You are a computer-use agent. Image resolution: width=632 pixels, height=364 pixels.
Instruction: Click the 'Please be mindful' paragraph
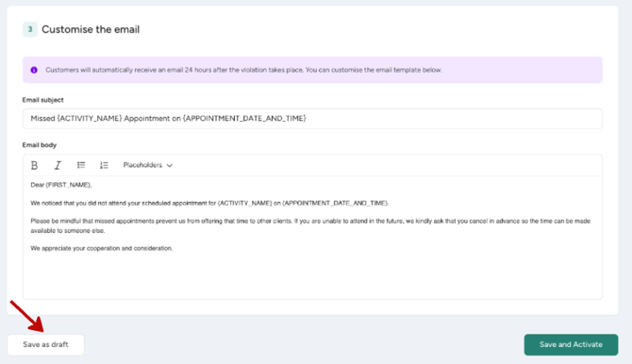coord(310,225)
